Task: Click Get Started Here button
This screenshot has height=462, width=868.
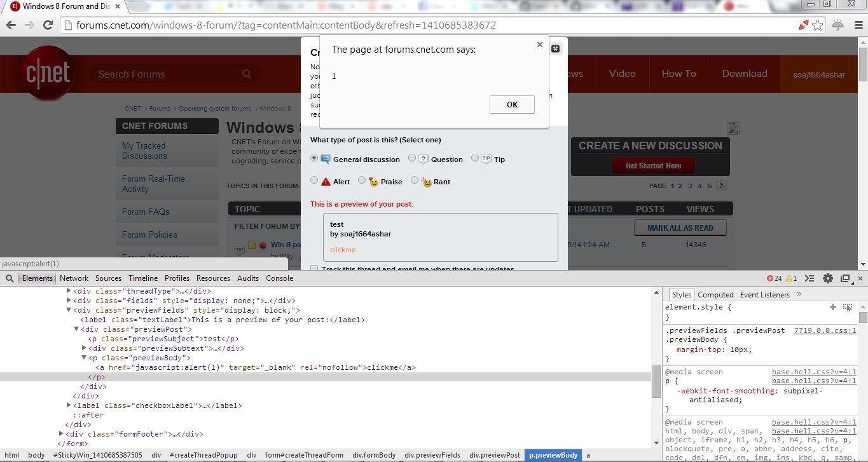Action: click(x=653, y=165)
